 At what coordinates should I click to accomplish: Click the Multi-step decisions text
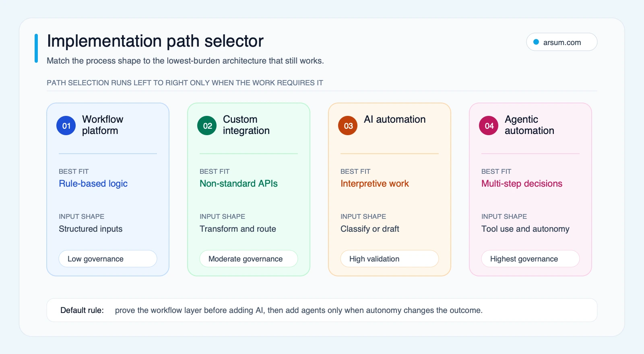click(x=522, y=183)
